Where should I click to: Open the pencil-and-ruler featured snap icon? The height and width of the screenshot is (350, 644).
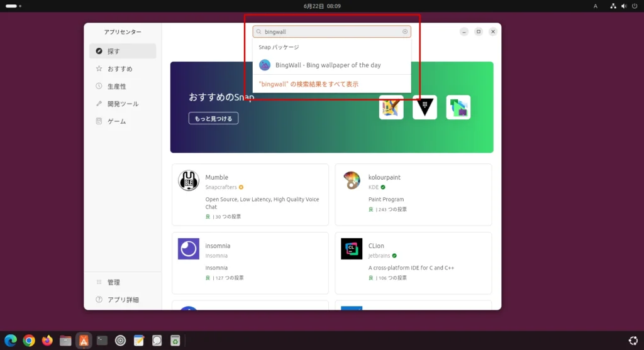coord(391,107)
